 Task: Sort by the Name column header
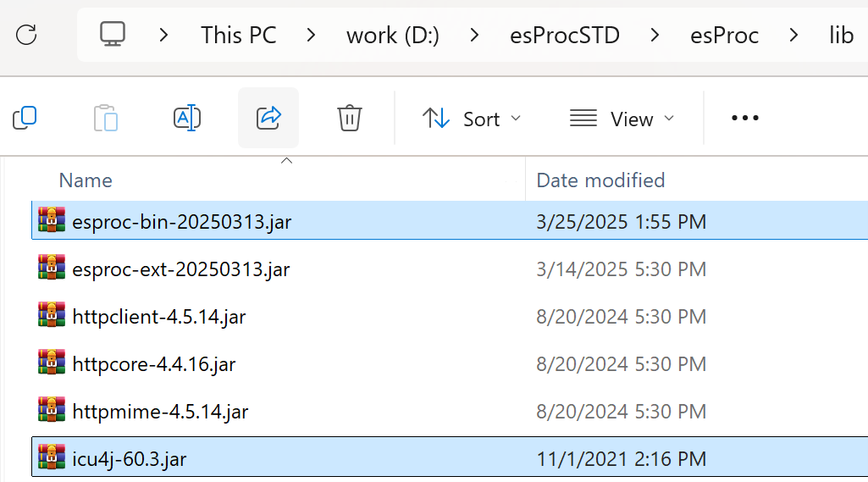click(86, 180)
